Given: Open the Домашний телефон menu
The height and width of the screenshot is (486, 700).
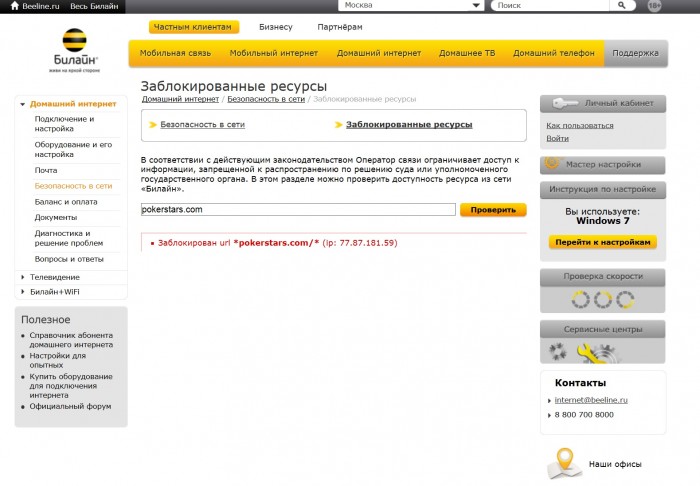Looking at the screenshot, I should tap(554, 53).
